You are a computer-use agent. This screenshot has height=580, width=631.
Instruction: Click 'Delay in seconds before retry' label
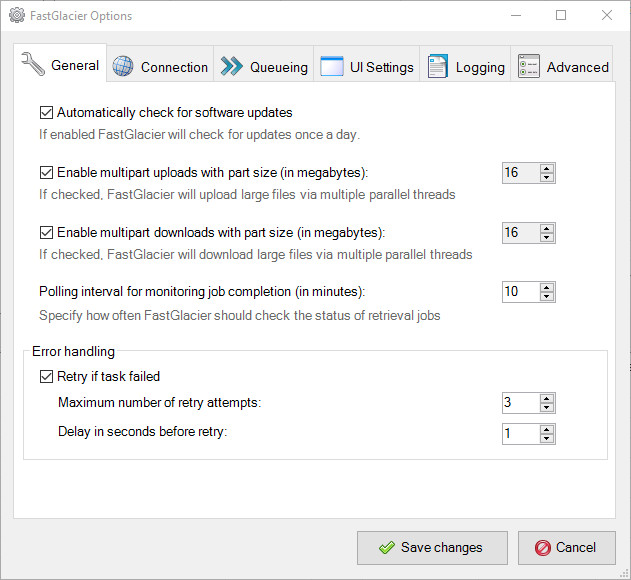[142, 432]
